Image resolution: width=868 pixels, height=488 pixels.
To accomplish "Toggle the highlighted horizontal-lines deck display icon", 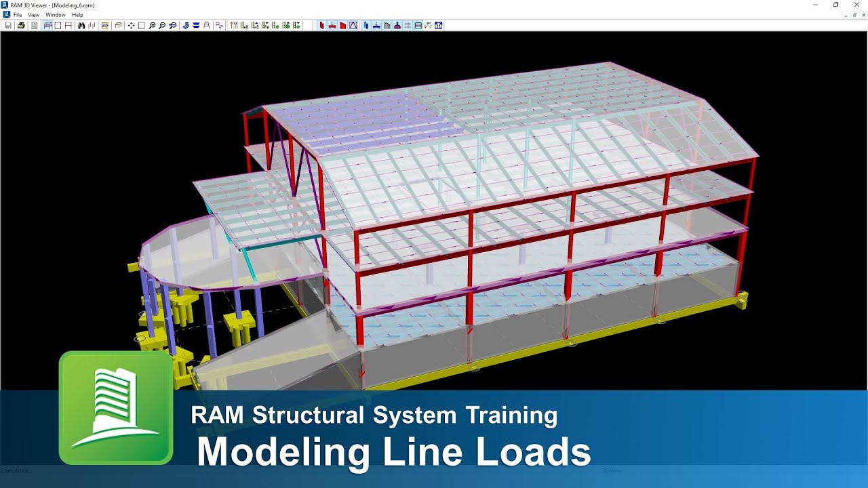I will coord(418,26).
